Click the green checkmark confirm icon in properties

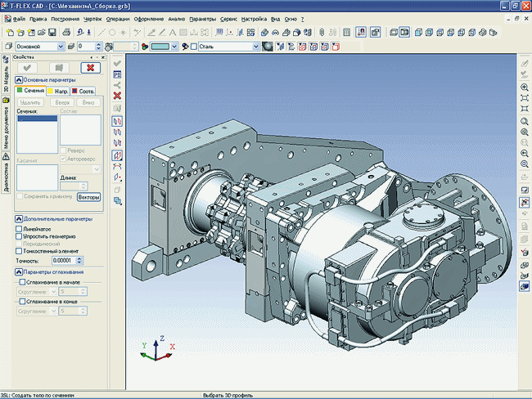(27, 68)
